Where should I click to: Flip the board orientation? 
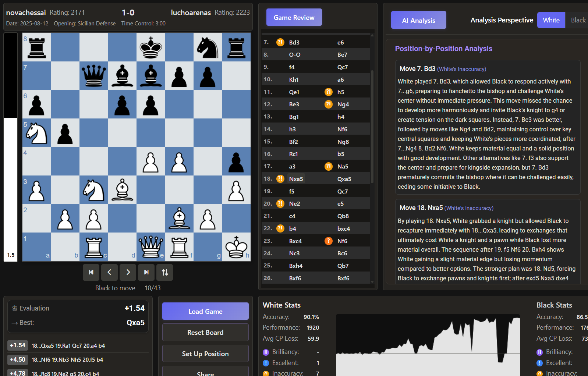coord(165,272)
